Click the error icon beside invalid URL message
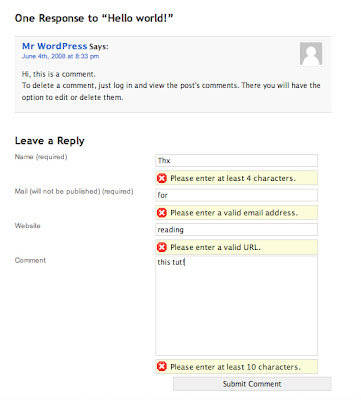 (x=162, y=247)
